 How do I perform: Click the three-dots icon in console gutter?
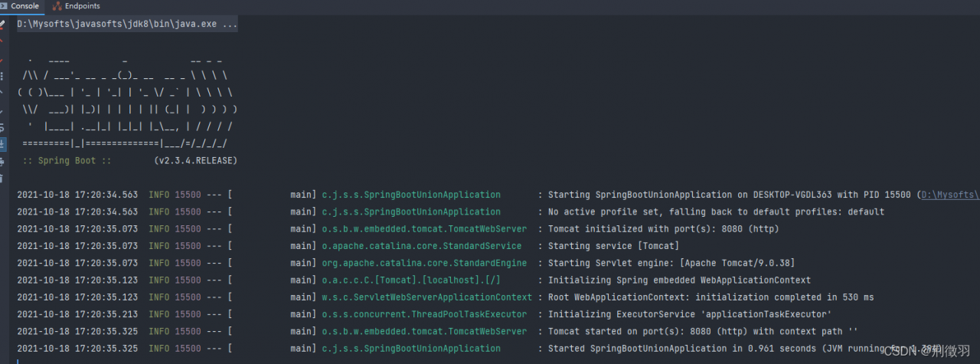point(2,76)
